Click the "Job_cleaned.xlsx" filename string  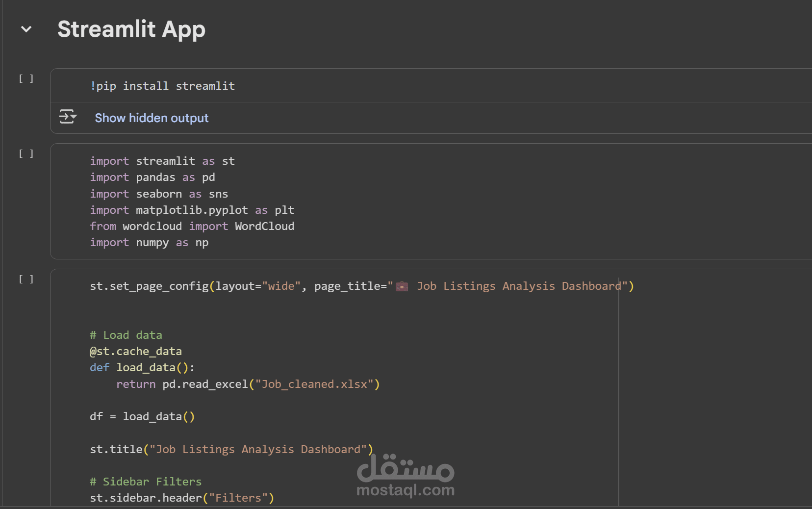(x=314, y=384)
